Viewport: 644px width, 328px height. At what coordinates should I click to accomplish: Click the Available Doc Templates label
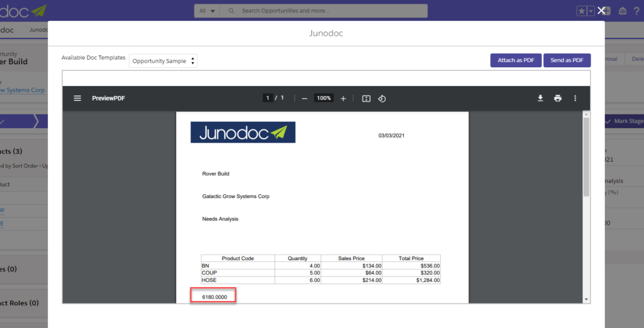[93, 58]
